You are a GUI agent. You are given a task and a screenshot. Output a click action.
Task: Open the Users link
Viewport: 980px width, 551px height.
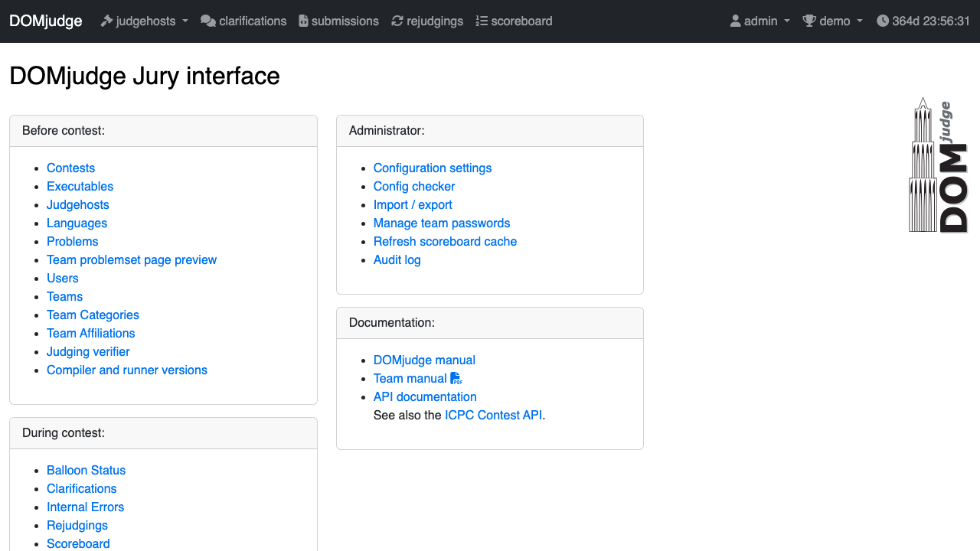pos(63,279)
